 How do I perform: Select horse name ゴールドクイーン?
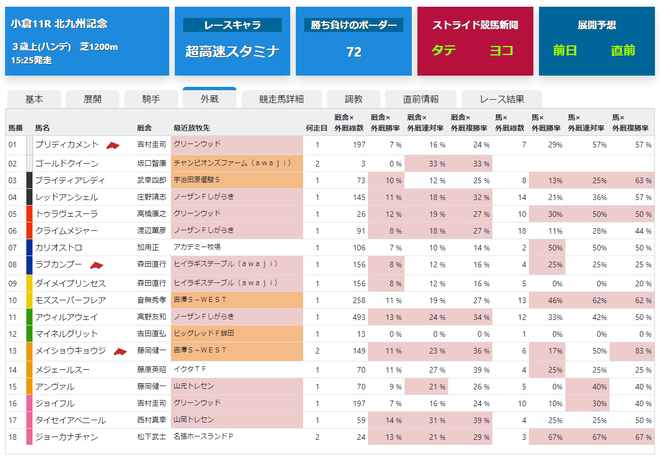tap(67, 164)
